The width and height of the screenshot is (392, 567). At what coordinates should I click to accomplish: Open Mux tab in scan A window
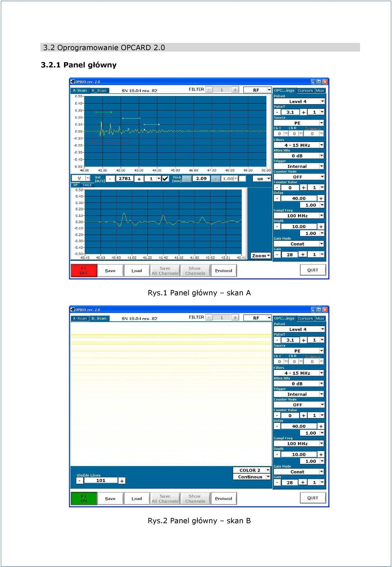[320, 91]
